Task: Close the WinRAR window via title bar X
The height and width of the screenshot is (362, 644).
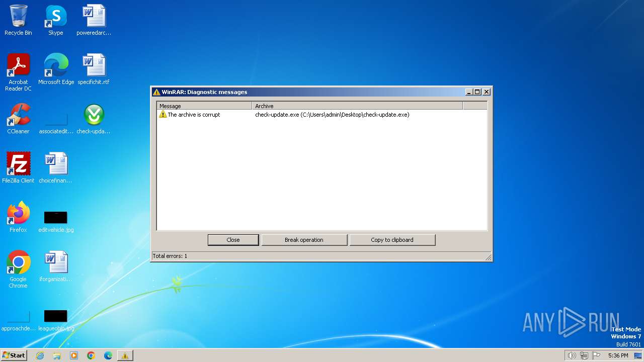Action: [487, 92]
